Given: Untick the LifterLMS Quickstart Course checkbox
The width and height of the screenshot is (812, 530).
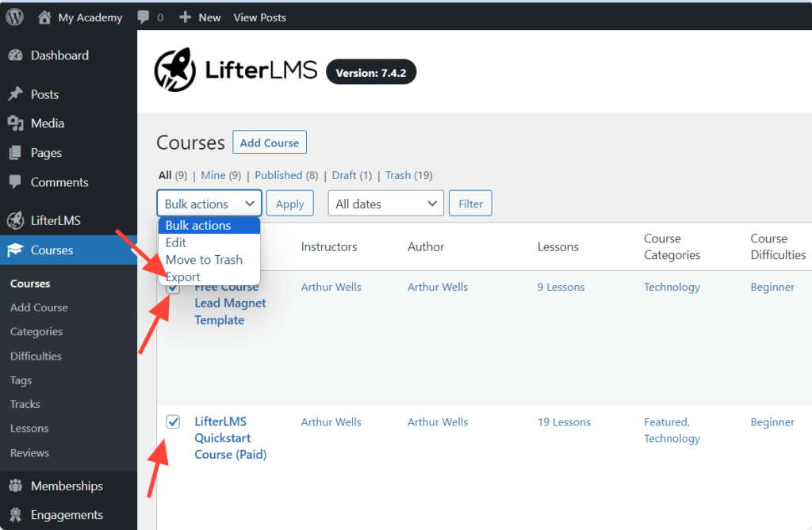Looking at the screenshot, I should click(x=173, y=421).
